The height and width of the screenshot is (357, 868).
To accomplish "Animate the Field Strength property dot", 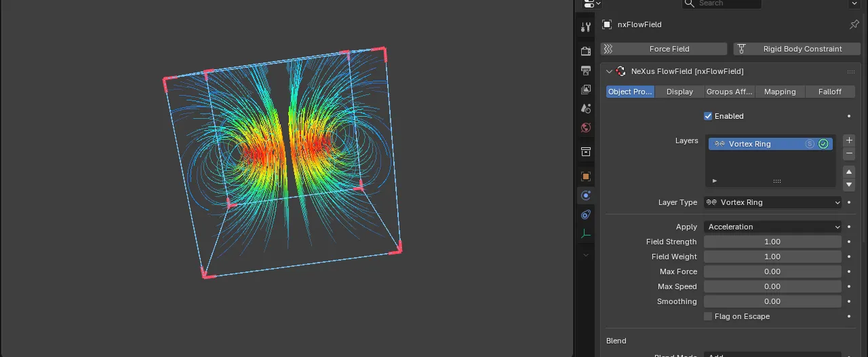I will coord(849,242).
